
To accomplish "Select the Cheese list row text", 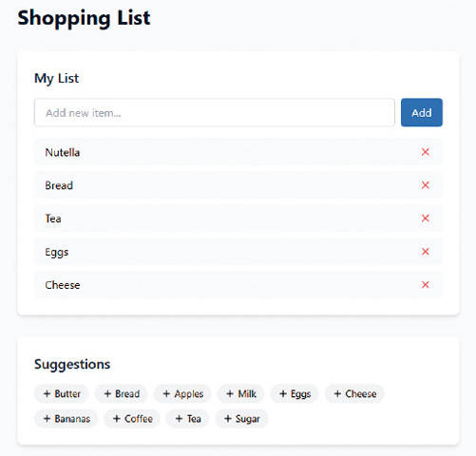I will pos(63,285).
